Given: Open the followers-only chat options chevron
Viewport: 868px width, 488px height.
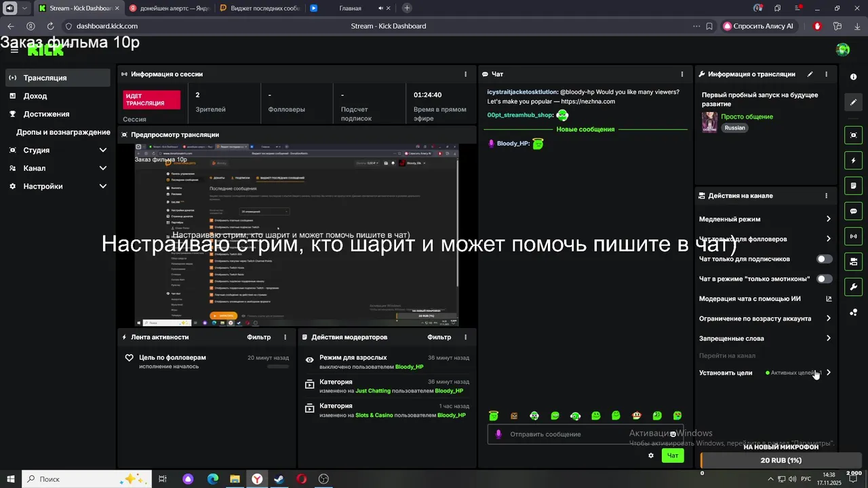Looking at the screenshot, I should click(829, 239).
